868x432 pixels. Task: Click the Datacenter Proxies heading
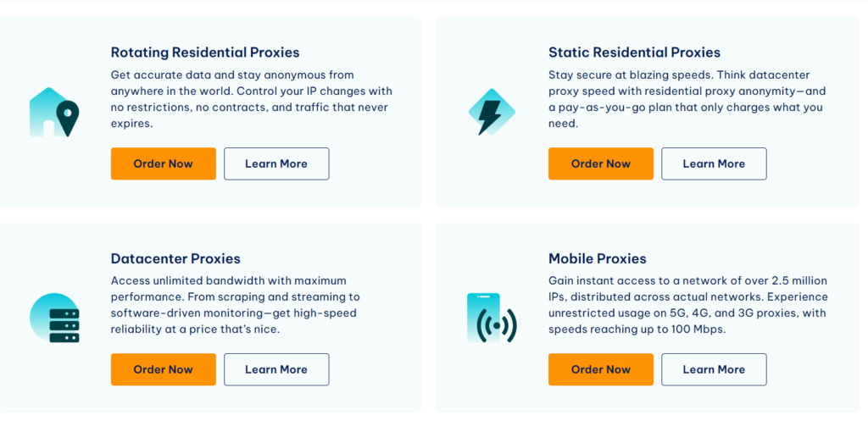point(175,258)
